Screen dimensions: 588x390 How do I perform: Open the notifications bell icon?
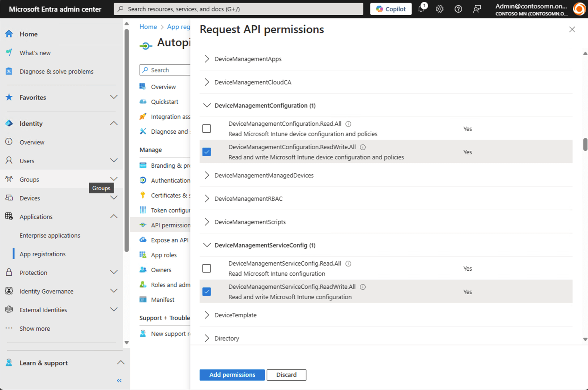[421, 9]
